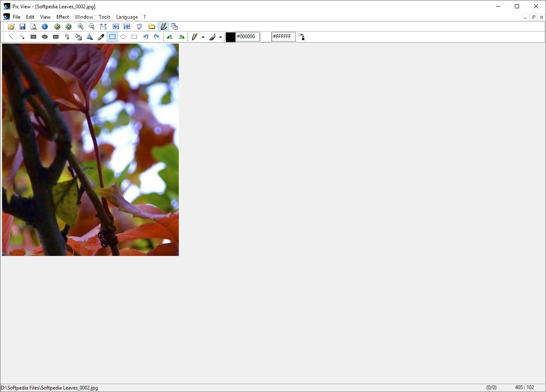
Task: Select the Arrow drawing tool
Action: pyautogui.click(x=22, y=37)
